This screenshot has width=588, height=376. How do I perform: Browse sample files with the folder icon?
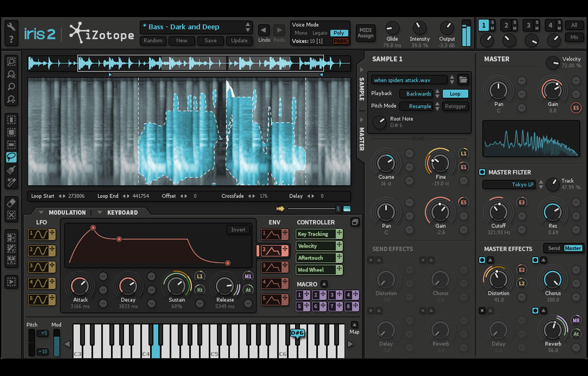[463, 79]
